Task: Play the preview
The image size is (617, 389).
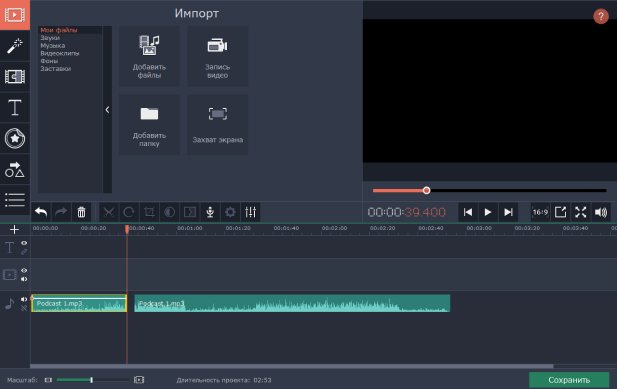Action: 488,212
